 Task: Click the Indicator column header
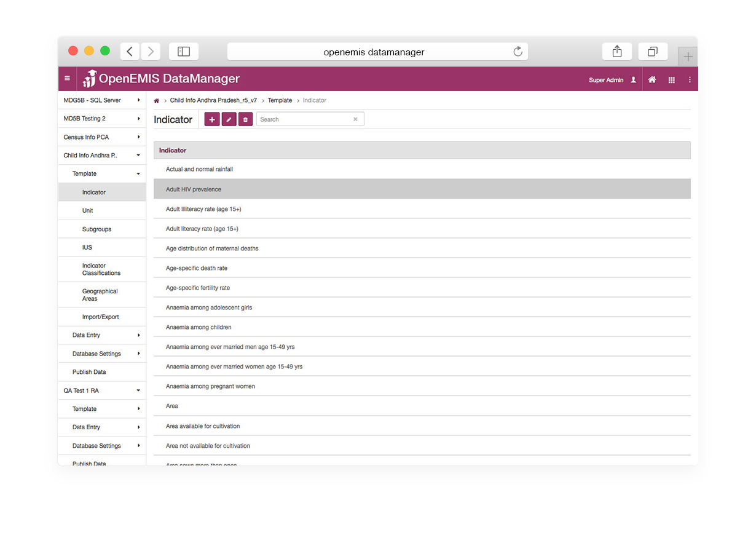(x=422, y=150)
